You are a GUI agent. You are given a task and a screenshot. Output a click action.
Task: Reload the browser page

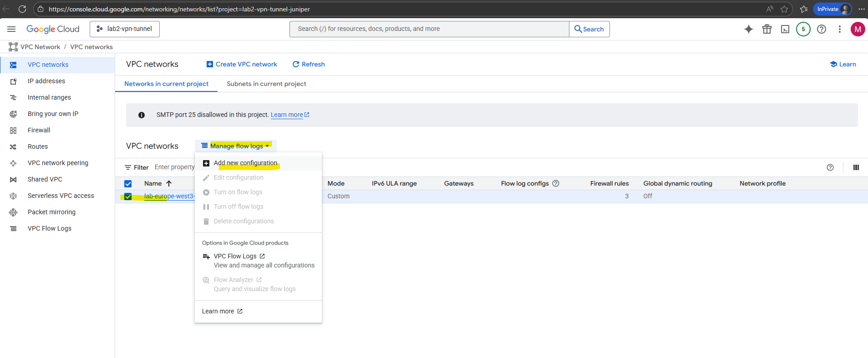(x=22, y=9)
